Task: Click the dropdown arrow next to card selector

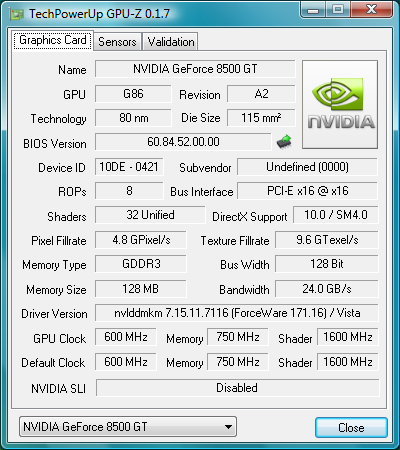Action: [x=228, y=427]
